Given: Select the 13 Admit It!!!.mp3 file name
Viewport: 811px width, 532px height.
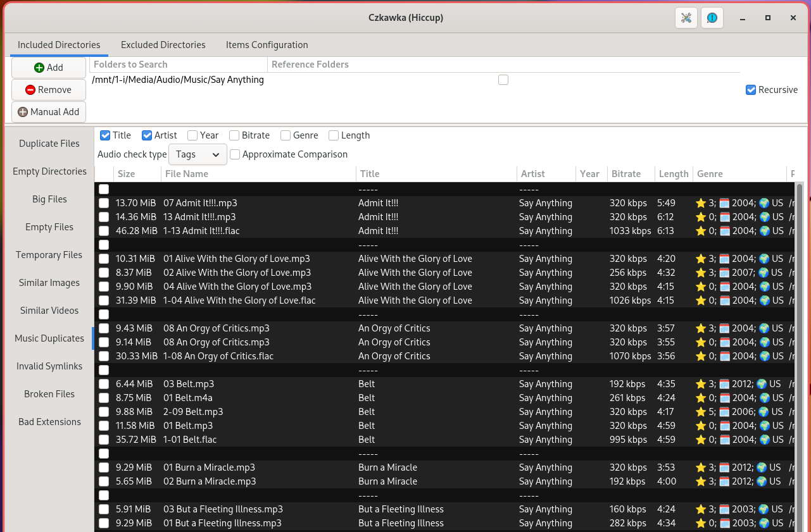Looking at the screenshot, I should click(199, 217).
